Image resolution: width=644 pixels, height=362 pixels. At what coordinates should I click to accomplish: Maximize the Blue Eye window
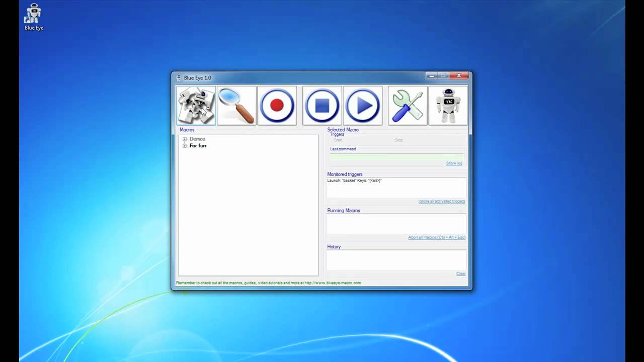[x=443, y=76]
